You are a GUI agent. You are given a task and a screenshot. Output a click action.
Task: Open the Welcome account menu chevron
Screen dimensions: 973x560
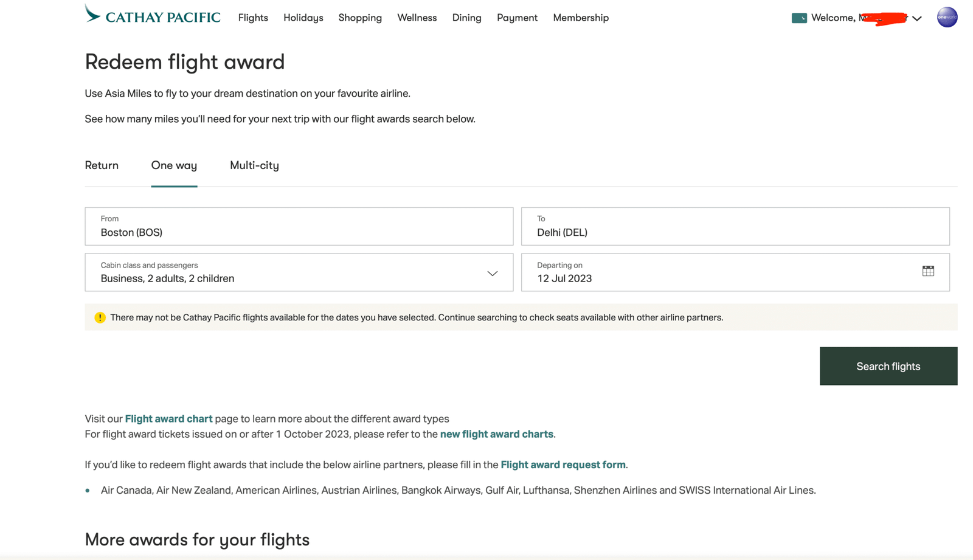[x=917, y=18]
